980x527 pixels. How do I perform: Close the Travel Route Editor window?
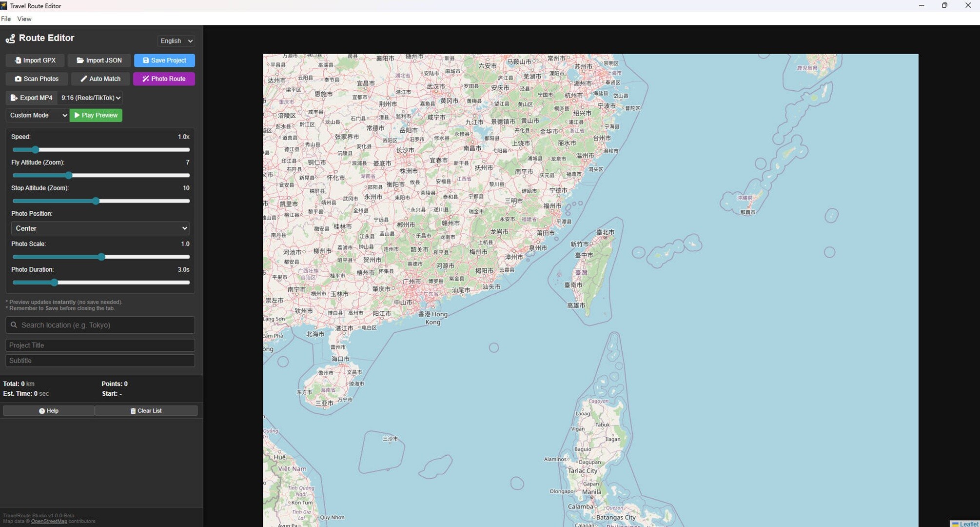(968, 5)
